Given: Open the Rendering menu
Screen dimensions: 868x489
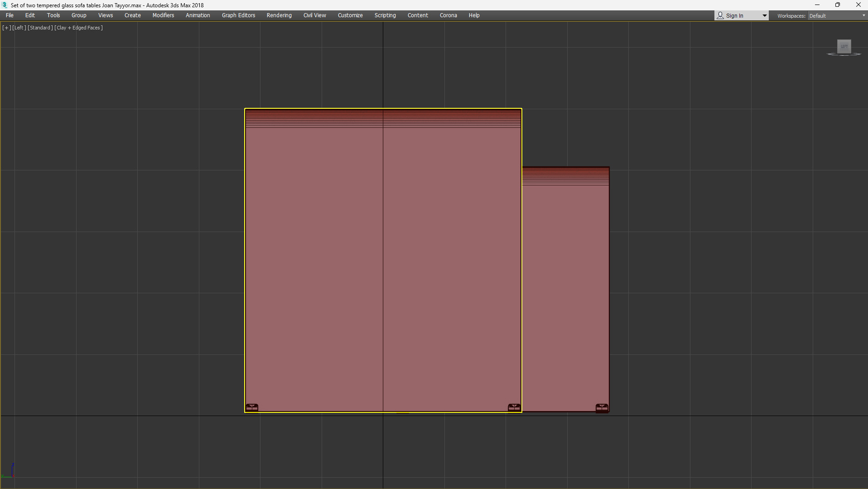Looking at the screenshot, I should click(279, 15).
